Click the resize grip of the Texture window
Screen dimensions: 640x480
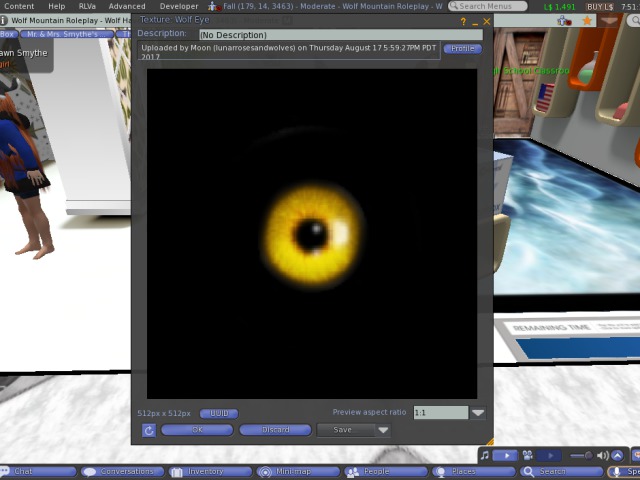tap(490, 442)
